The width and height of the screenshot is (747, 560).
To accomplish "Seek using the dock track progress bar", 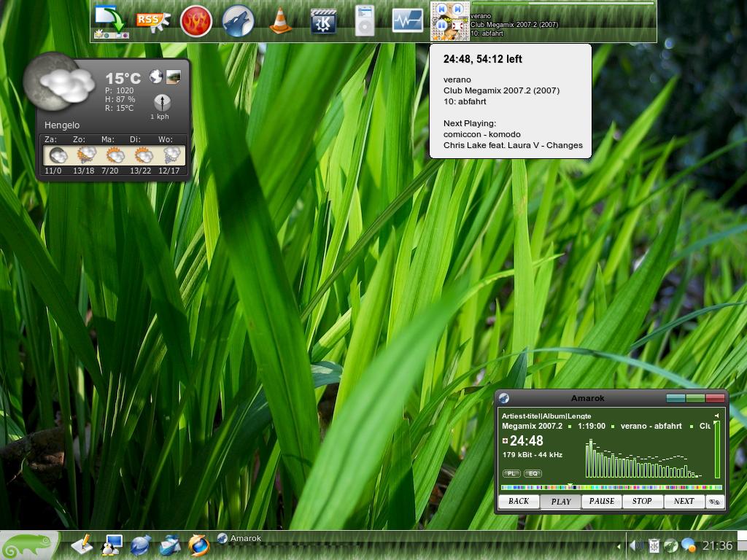I will tap(562, 4).
